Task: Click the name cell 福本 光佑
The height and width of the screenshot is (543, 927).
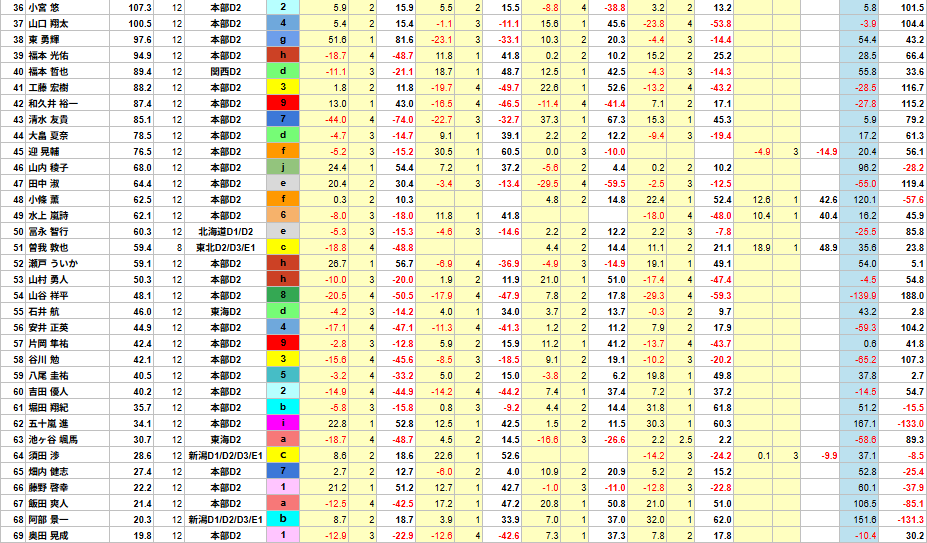Action: (68, 56)
